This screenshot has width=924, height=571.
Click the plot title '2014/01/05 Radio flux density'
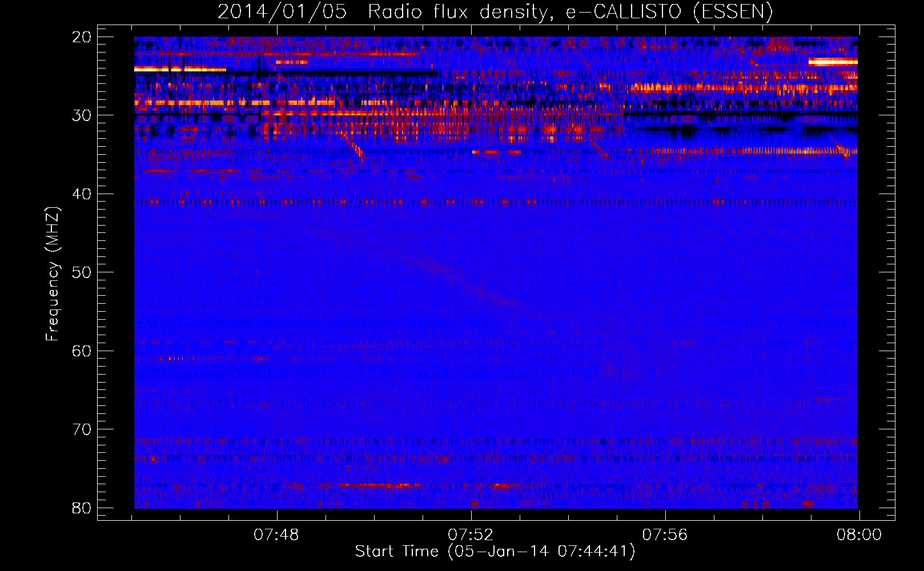495,12
